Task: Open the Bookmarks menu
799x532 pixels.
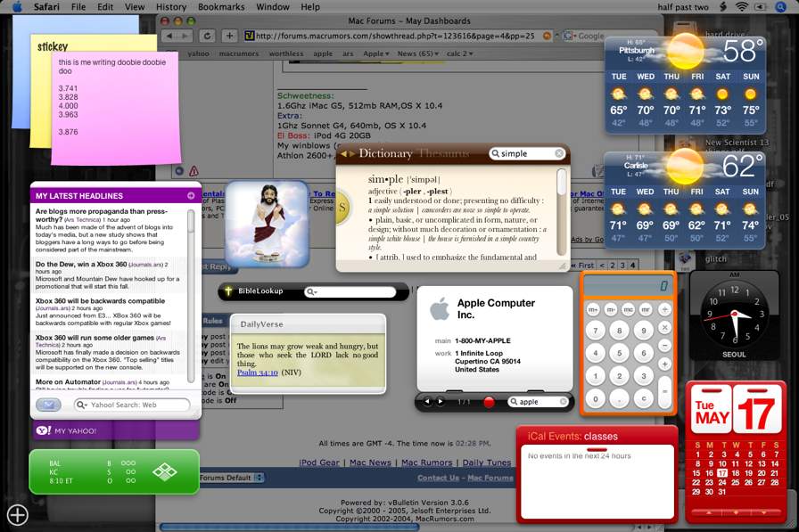Action: pyautogui.click(x=221, y=6)
